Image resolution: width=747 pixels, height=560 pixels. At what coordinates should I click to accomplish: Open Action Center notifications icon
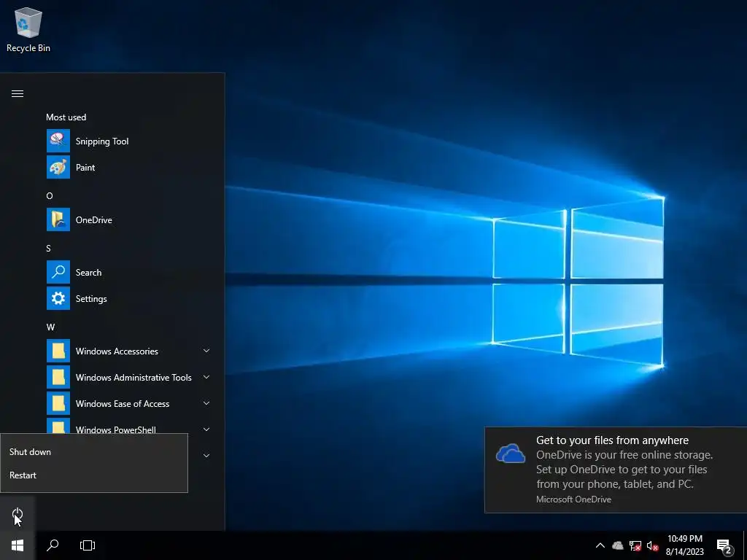point(724,546)
